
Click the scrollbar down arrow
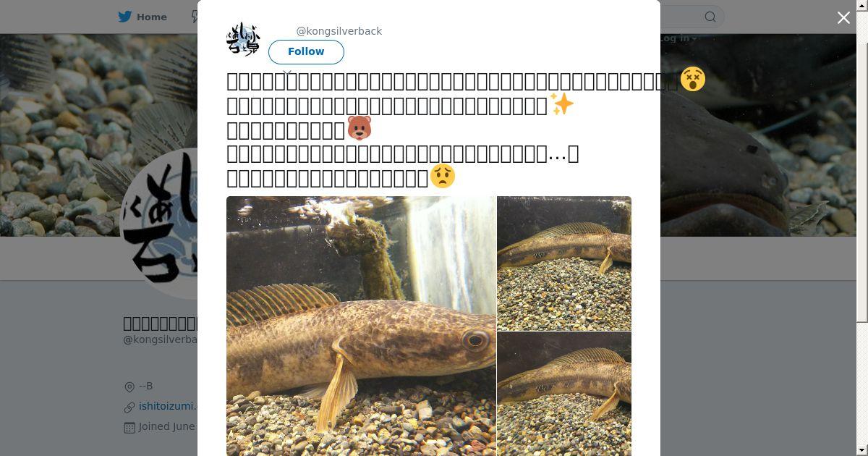click(x=862, y=450)
